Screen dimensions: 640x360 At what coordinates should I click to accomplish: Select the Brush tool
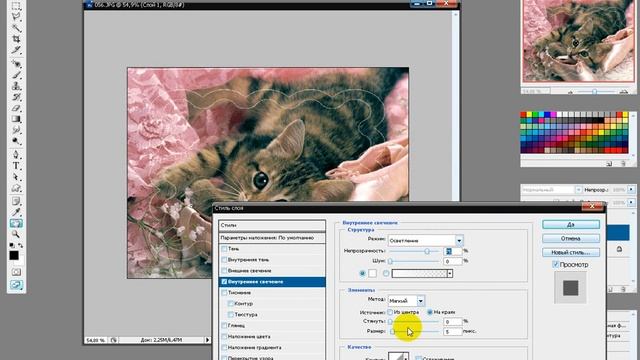point(16,75)
